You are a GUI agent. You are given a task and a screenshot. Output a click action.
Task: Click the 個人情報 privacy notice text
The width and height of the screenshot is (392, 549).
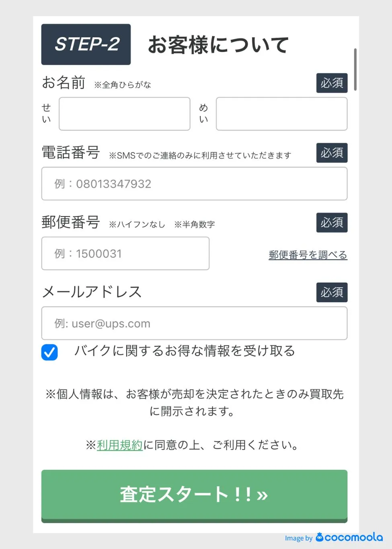pyautogui.click(x=194, y=402)
